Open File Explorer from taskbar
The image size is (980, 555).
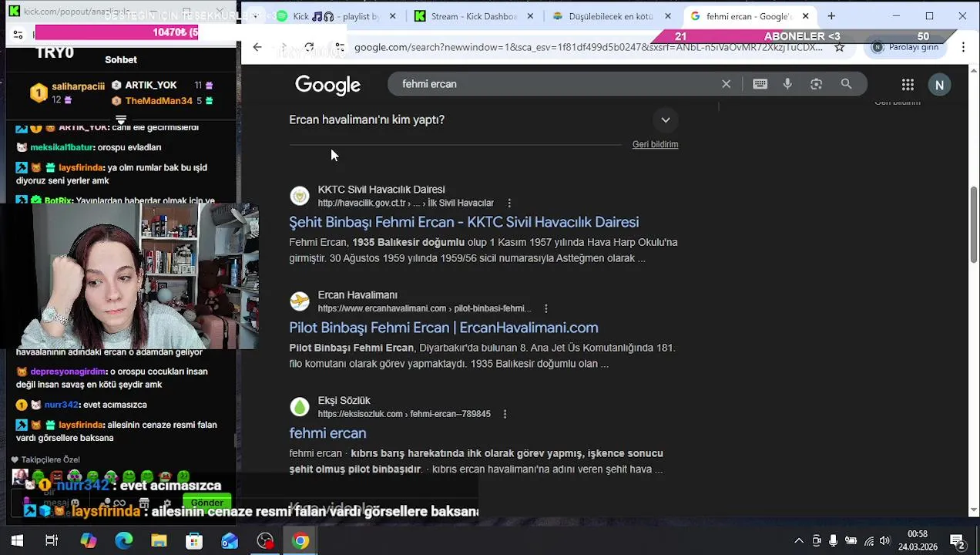tap(159, 541)
